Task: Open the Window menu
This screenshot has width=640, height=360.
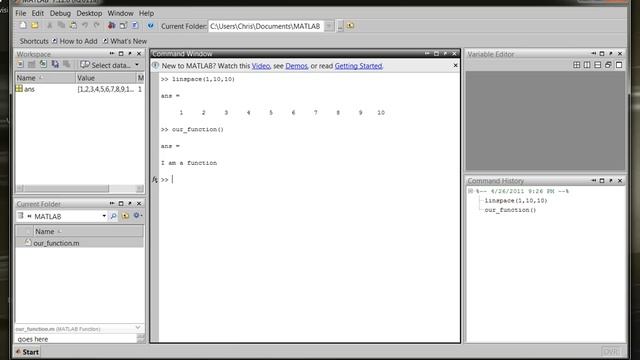Action: click(120, 13)
